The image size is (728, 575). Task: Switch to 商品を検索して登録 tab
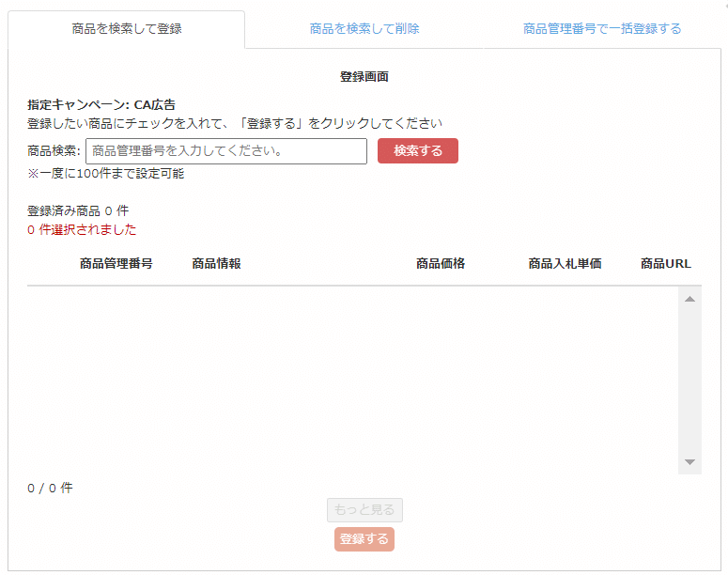click(x=126, y=29)
